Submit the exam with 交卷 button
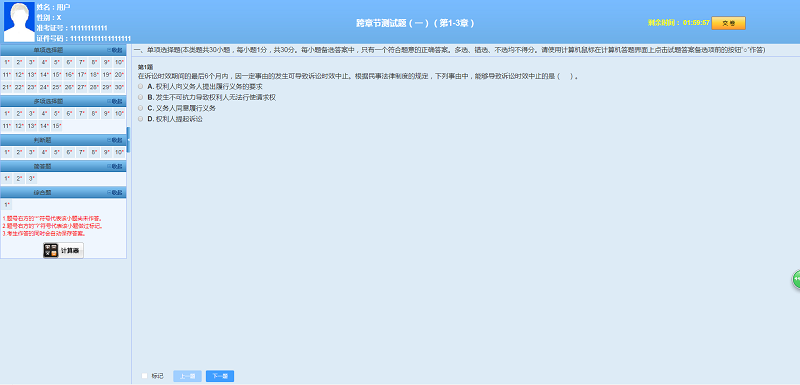The width and height of the screenshot is (800, 385). [x=728, y=23]
